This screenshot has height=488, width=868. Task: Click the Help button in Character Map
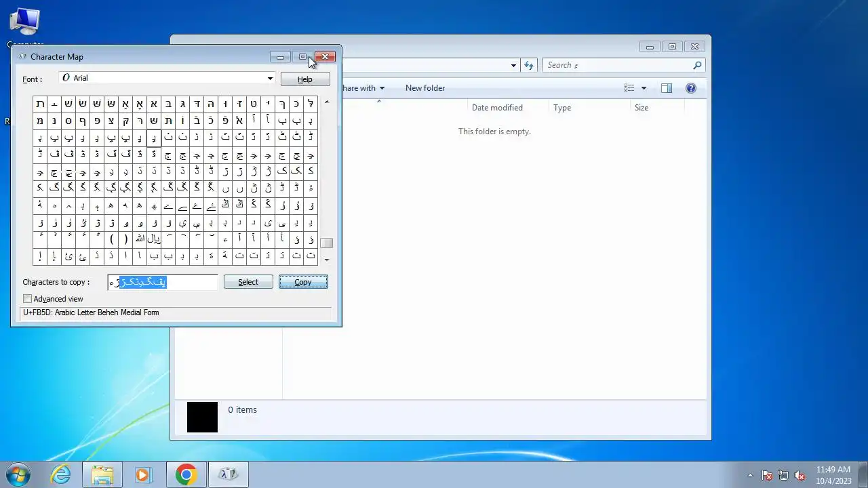[305, 79]
